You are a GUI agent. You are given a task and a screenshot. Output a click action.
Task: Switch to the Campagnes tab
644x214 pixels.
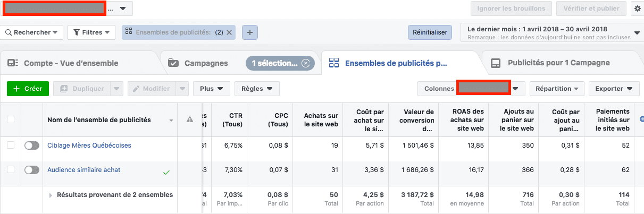click(x=206, y=63)
